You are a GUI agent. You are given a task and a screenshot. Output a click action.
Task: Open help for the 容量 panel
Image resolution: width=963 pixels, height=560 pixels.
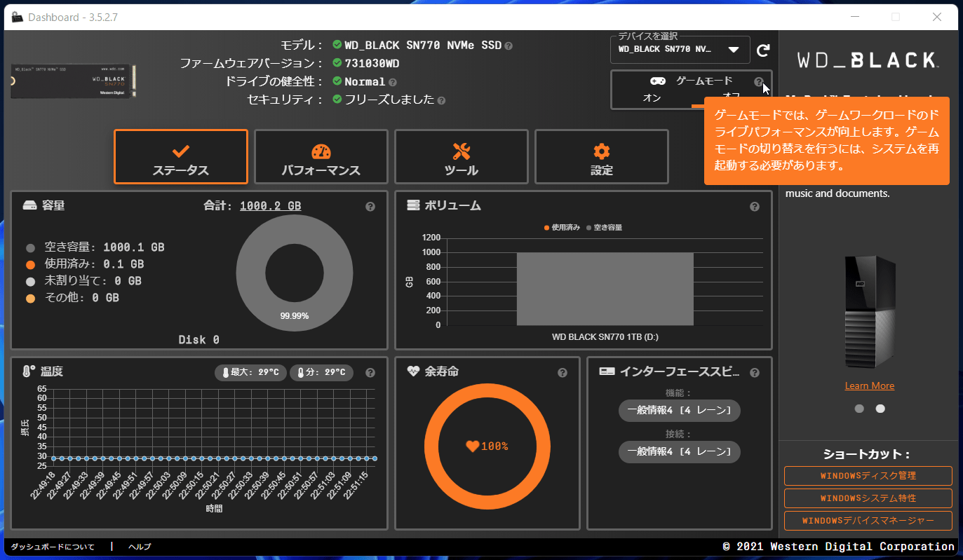[370, 207]
